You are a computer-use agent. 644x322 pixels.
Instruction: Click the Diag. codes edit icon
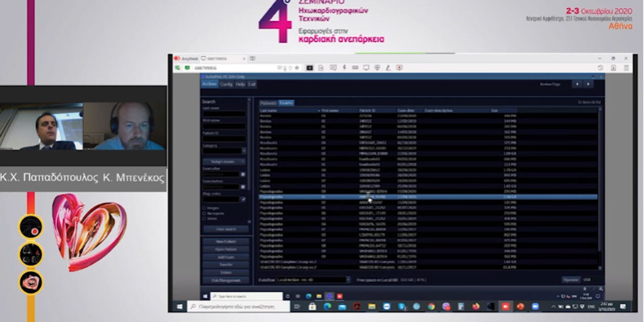click(x=243, y=200)
